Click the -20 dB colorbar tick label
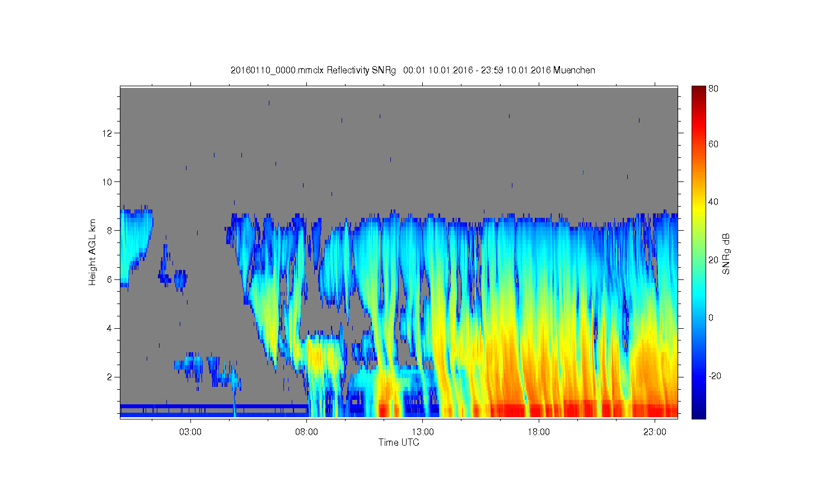 coord(715,376)
